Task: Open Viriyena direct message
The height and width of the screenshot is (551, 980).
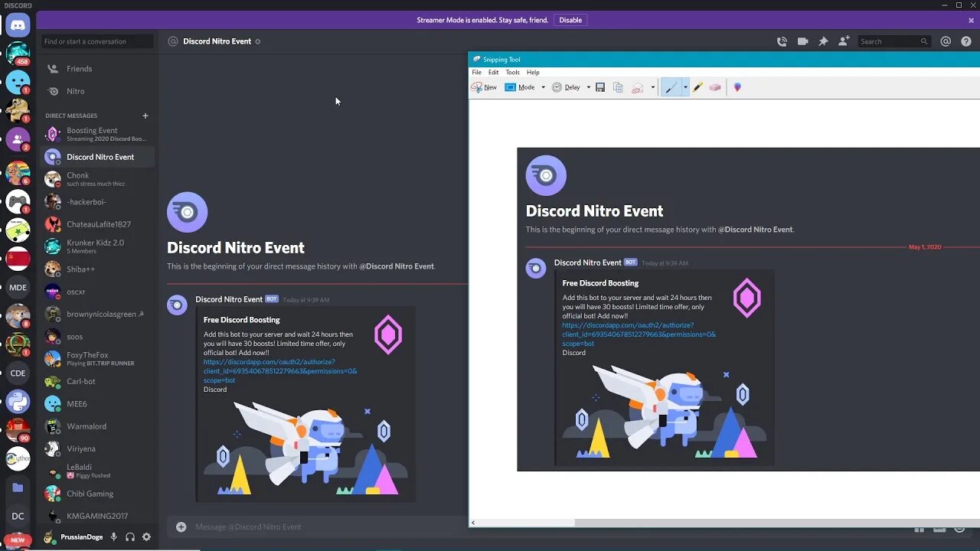Action: click(x=97, y=448)
